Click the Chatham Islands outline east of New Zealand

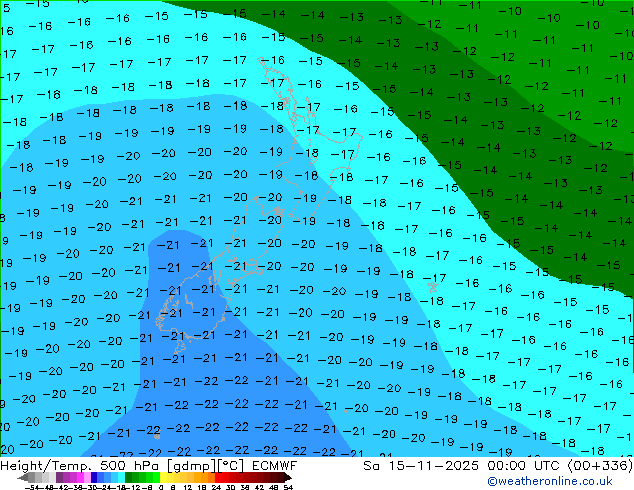(433, 287)
